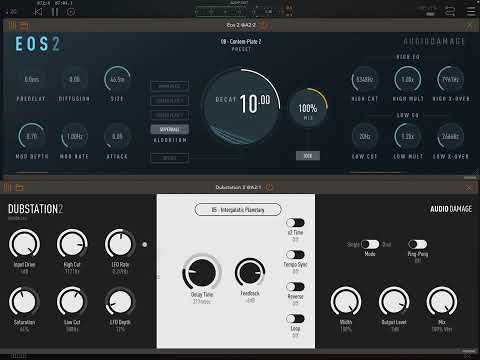Click the Dubstation Output Level knob

coord(394,302)
